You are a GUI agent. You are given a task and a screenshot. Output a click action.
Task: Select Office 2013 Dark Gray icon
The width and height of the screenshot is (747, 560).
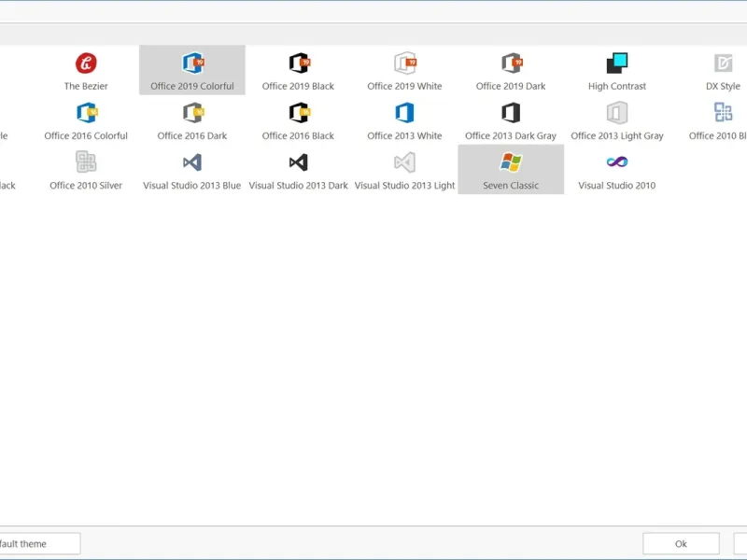511,113
